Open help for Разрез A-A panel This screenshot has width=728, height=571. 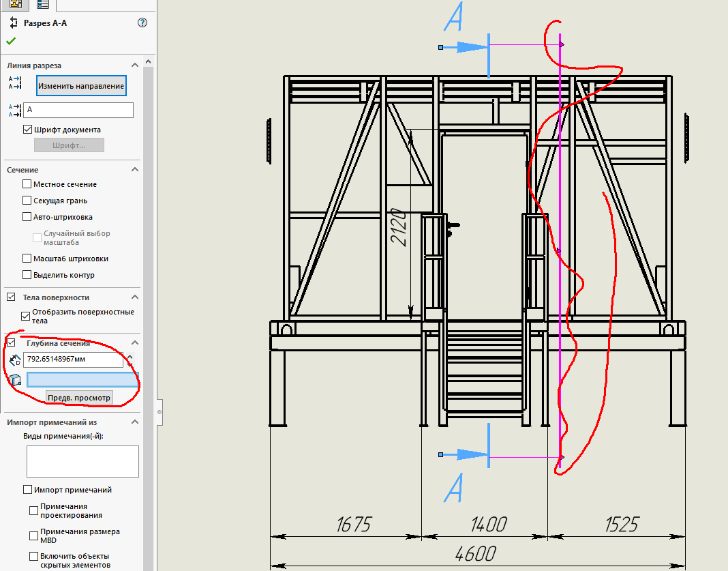142,23
